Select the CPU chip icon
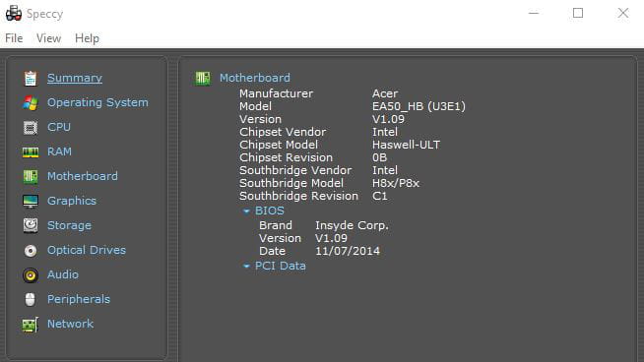 coord(30,128)
